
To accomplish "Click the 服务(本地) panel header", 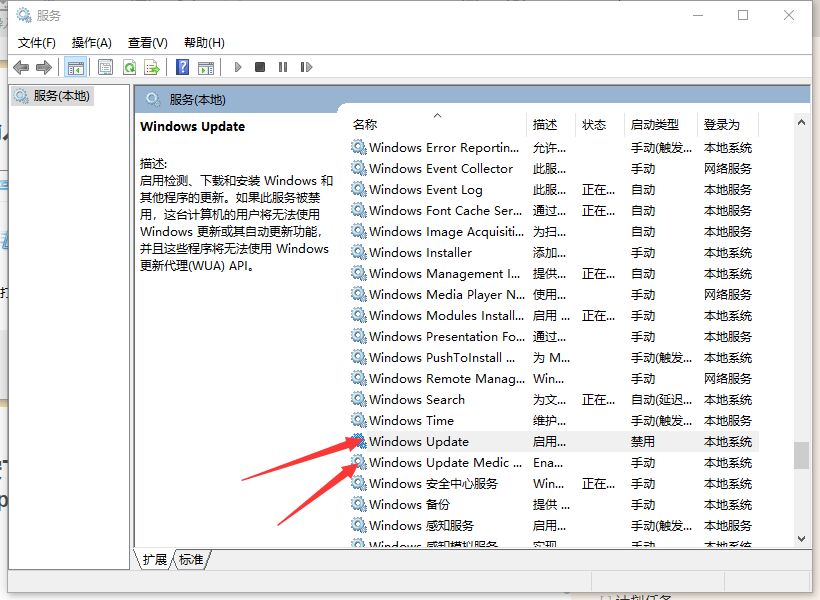I will pos(197,99).
